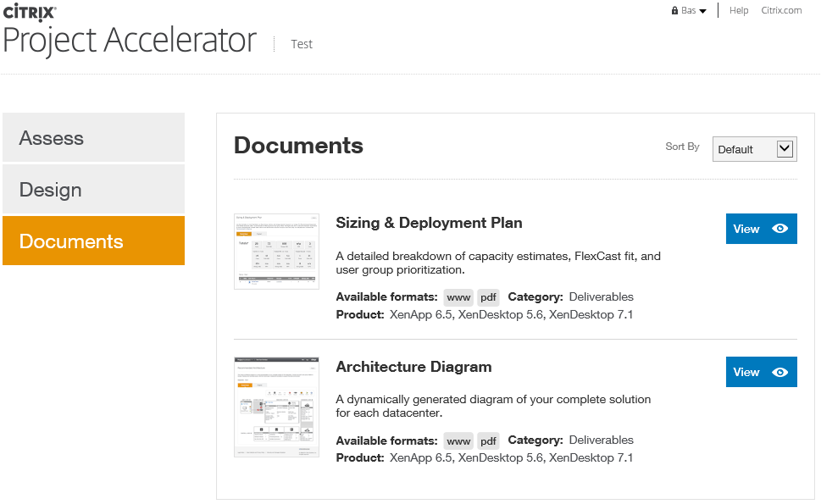Switch to the Assess section
Viewport: 821px width, 504px height.
pos(94,137)
